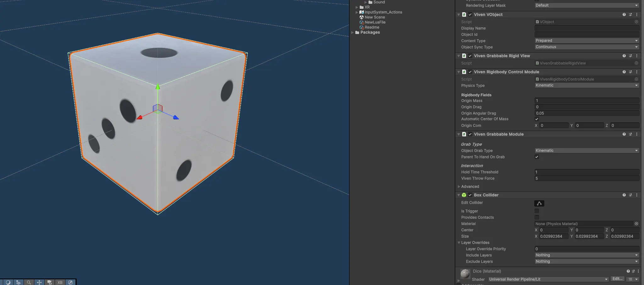Disable the Viven Grabbable Module checkbox

coord(470,134)
